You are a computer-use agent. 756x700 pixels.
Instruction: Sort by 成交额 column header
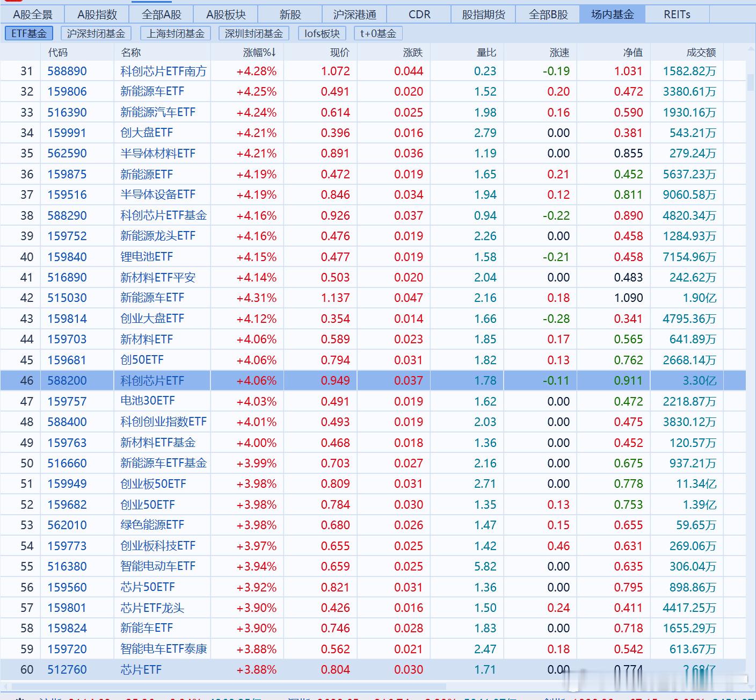coord(701,53)
